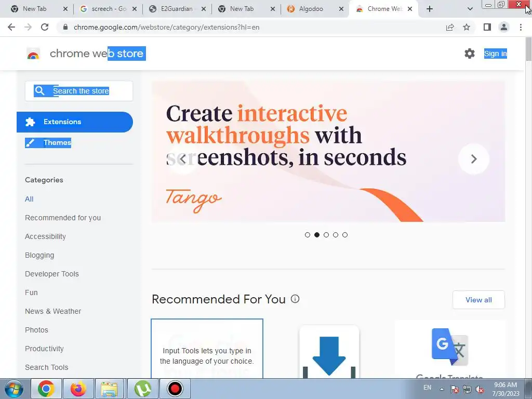
Task: Click the Chrome Web Store rainbow logo
Action: coord(33,54)
